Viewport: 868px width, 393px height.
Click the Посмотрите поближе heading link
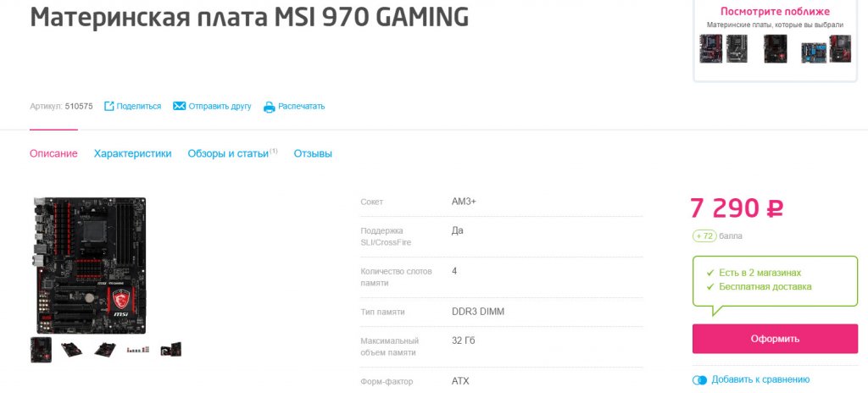point(775,11)
